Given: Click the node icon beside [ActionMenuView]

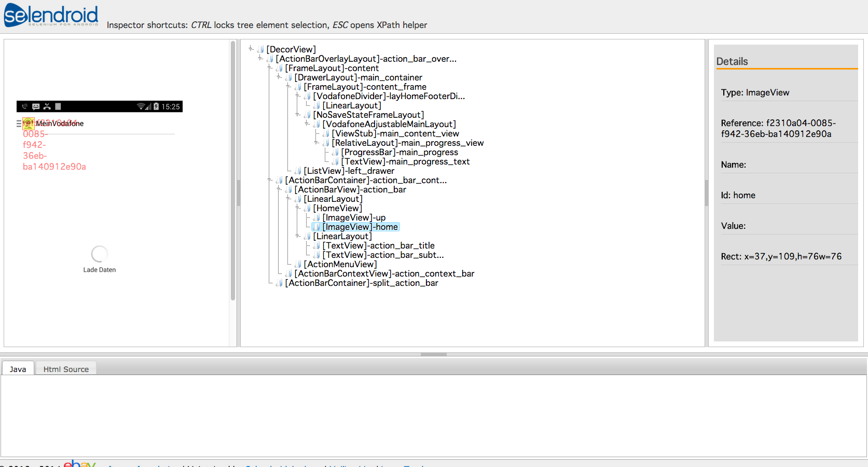Looking at the screenshot, I should pyautogui.click(x=298, y=264).
